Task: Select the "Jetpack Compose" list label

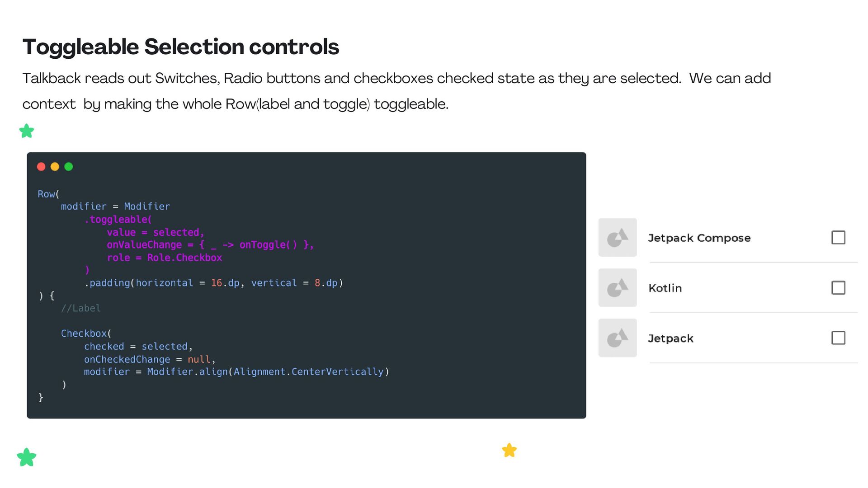Action: tap(699, 238)
